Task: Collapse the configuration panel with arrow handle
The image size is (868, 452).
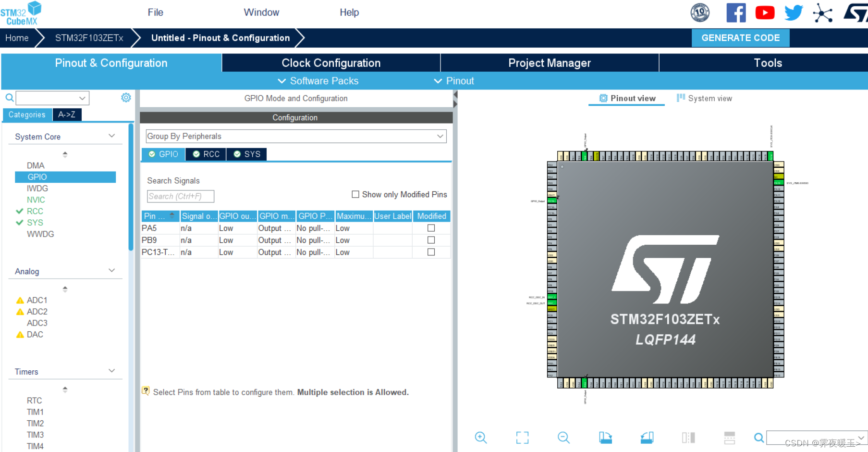Action: pos(455,100)
